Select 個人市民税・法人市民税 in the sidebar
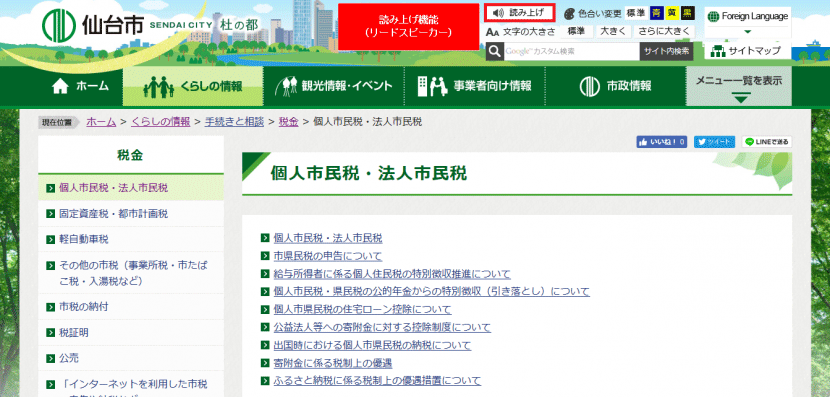Screen dimensions: 830x397 click(x=131, y=187)
